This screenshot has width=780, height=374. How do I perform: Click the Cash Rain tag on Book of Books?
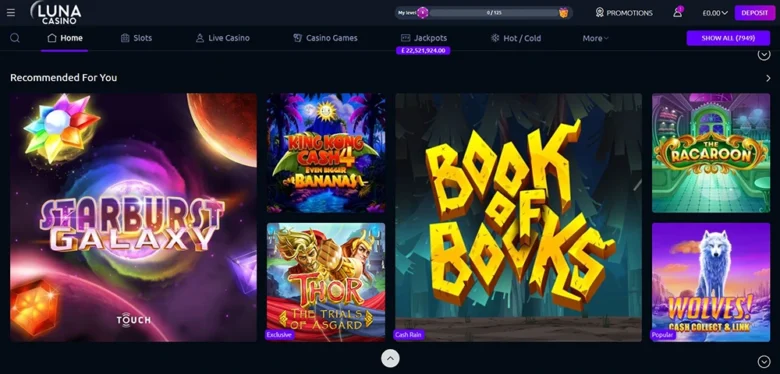pyautogui.click(x=408, y=335)
